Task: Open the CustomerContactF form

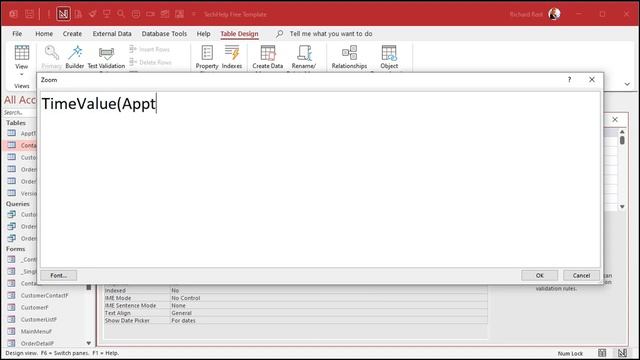Action: coord(44,296)
